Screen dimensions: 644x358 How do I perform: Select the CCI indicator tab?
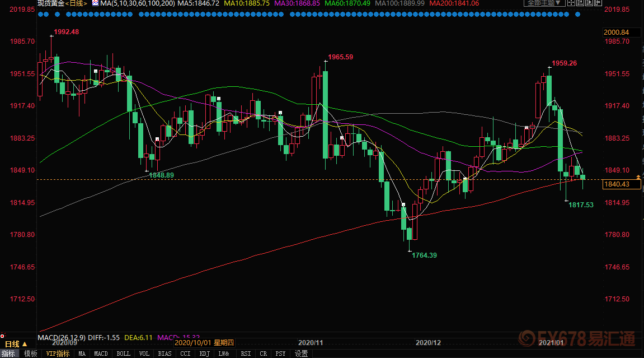pos(186,354)
